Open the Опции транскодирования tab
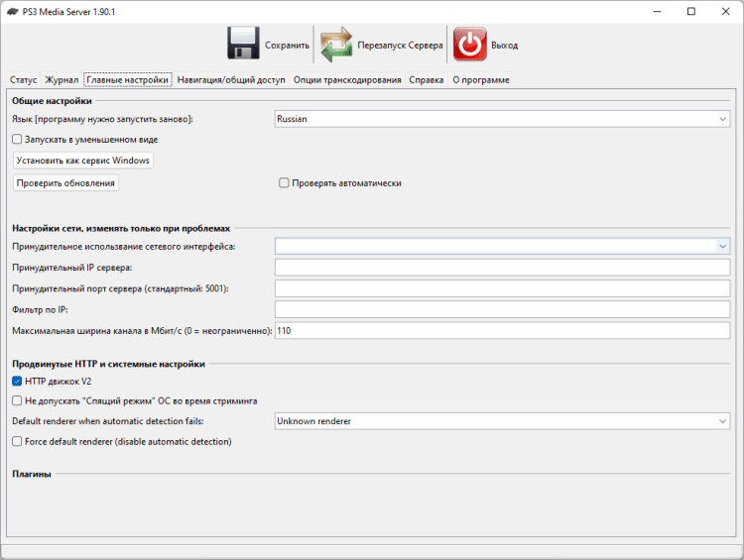744x560 pixels. 347,79
